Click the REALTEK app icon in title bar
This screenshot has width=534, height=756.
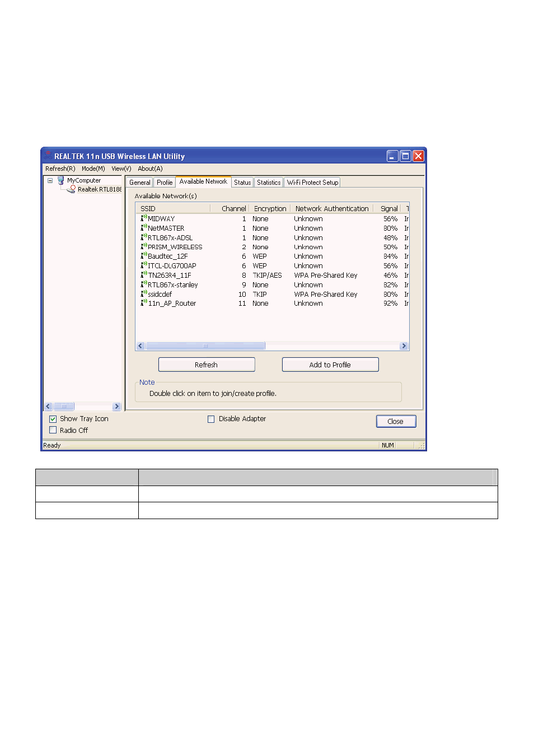point(48,156)
